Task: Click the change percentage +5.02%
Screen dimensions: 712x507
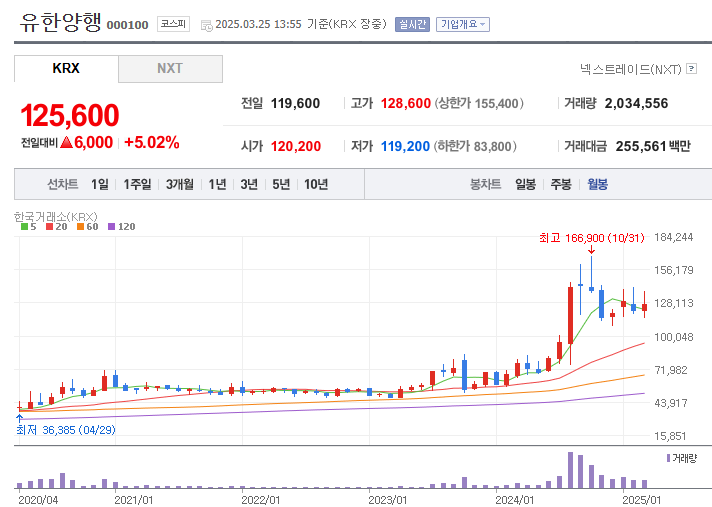Action: (x=152, y=143)
